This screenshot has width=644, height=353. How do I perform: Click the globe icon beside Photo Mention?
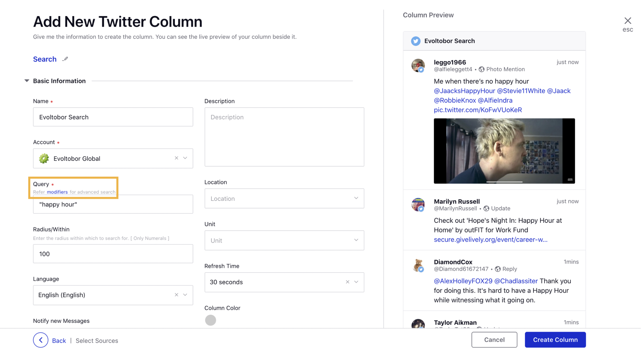481,69
